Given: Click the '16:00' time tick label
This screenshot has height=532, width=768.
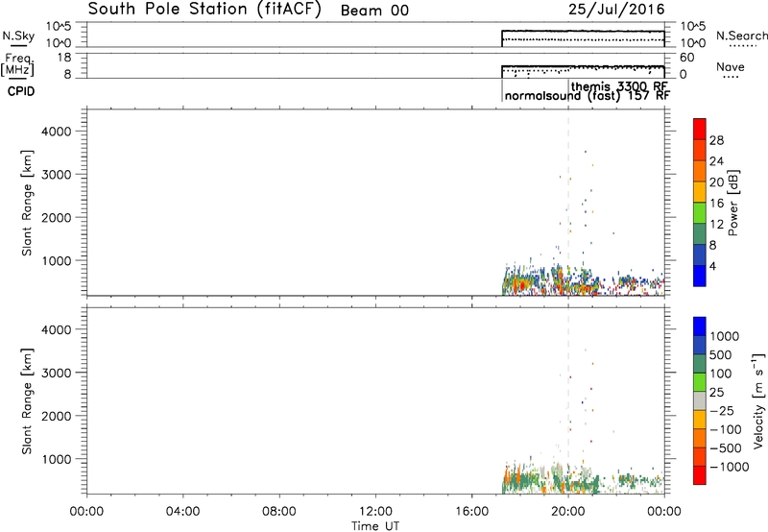Looking at the screenshot, I should 471,512.
